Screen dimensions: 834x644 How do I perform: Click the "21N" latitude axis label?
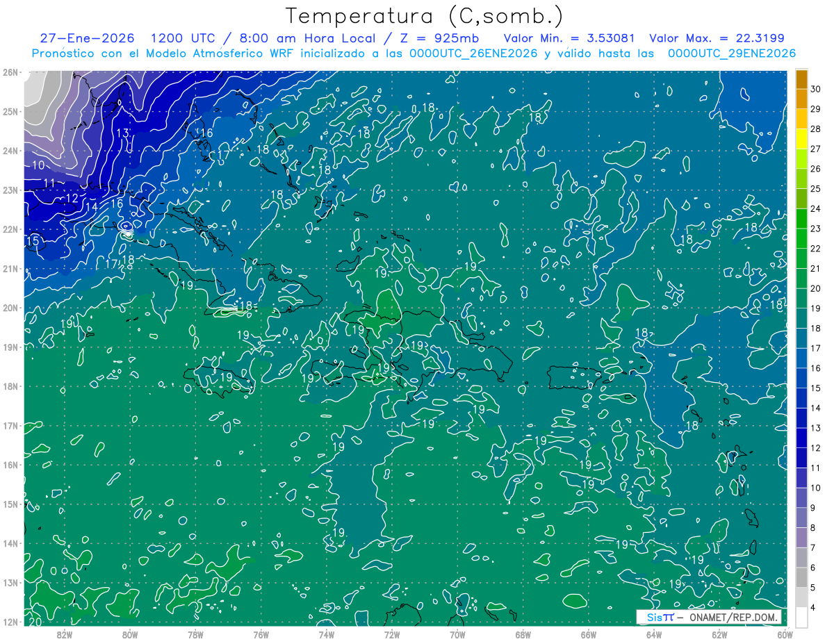click(x=10, y=269)
